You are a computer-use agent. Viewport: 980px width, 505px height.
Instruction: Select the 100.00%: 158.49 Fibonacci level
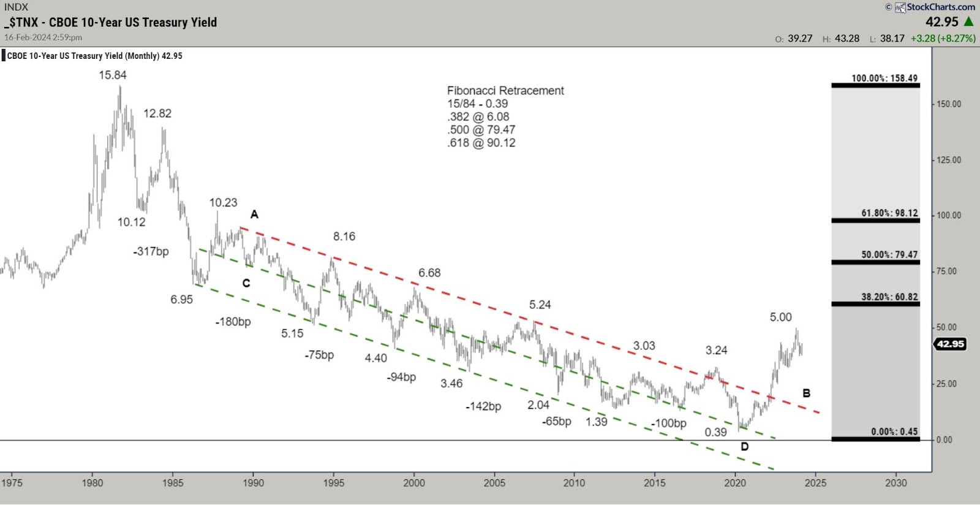(x=884, y=78)
